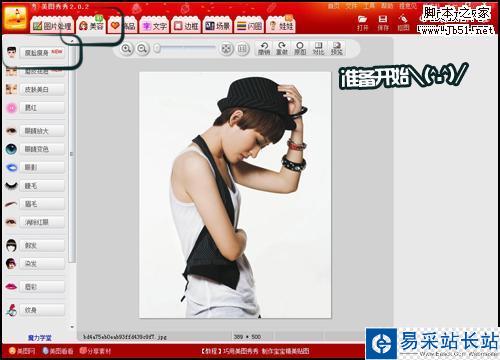Switch to the 娃娃 tab
The width and height of the screenshot is (500, 360).
coord(281,26)
